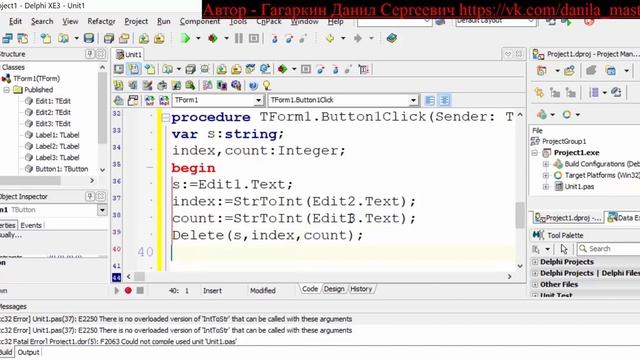Switch to the Events tab in Object Inspector

point(31,225)
